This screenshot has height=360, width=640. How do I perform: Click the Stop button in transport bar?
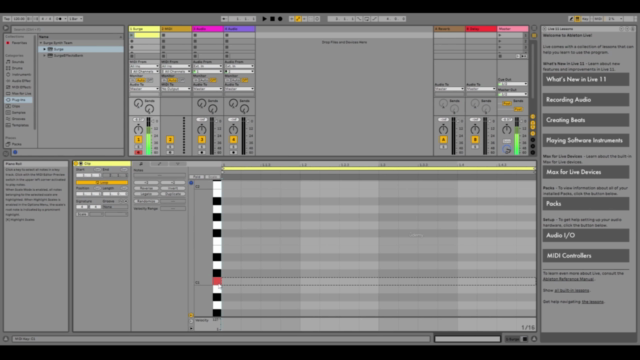pos(272,19)
